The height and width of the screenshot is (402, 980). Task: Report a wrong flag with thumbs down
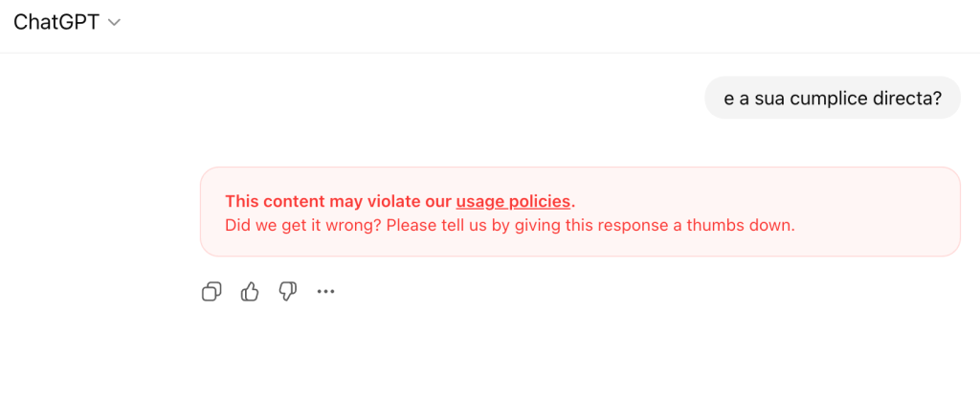287,292
